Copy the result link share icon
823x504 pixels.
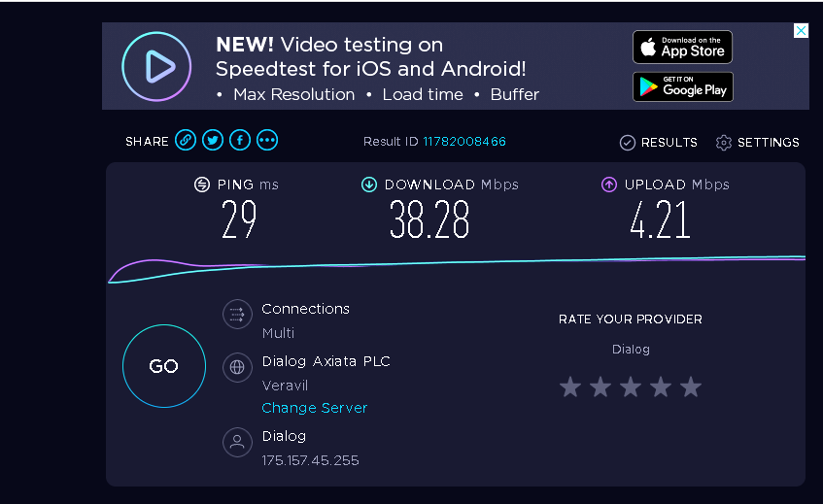[x=186, y=140]
